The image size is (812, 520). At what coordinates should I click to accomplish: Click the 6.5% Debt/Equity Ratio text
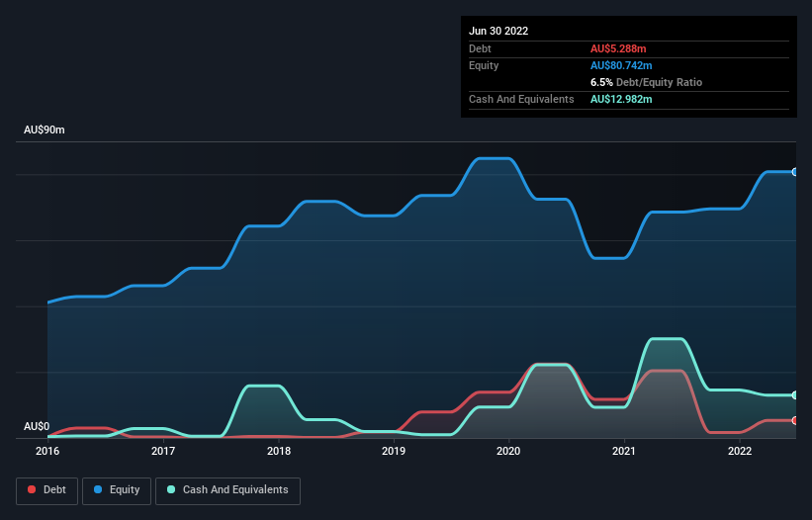[x=646, y=82]
